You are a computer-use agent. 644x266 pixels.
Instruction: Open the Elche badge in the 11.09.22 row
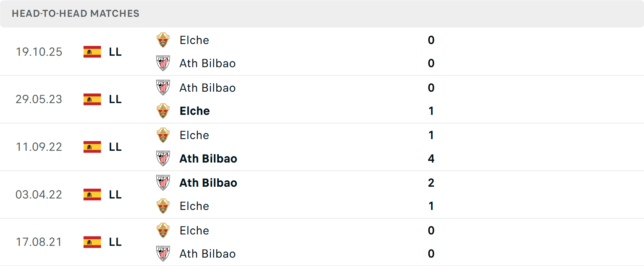163,135
